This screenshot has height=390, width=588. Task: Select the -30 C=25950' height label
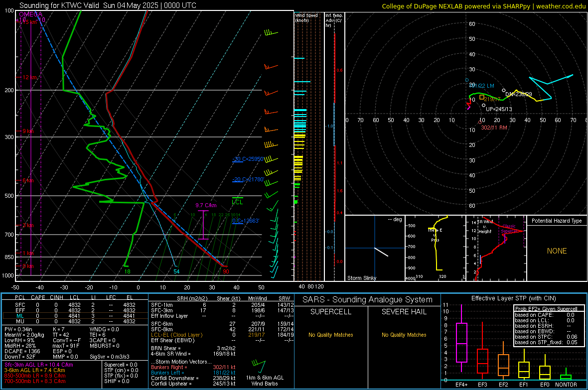pyautogui.click(x=248, y=159)
